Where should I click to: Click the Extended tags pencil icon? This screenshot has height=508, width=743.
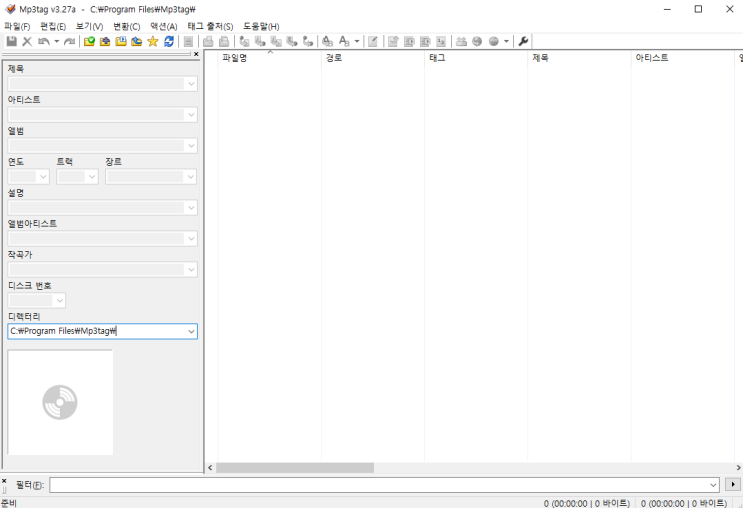coord(373,41)
